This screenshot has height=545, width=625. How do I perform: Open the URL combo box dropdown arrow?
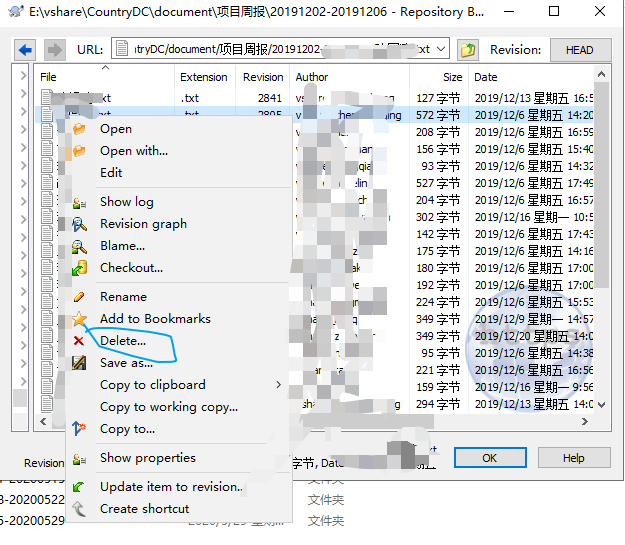pyautogui.click(x=440, y=49)
